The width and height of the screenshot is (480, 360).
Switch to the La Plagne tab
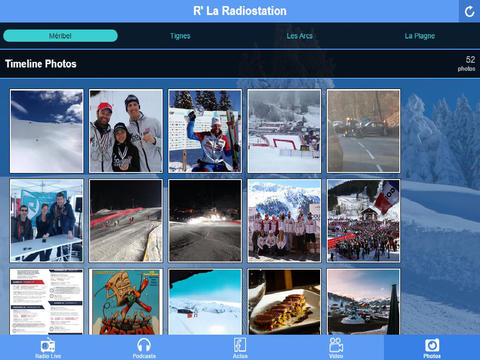(420, 36)
